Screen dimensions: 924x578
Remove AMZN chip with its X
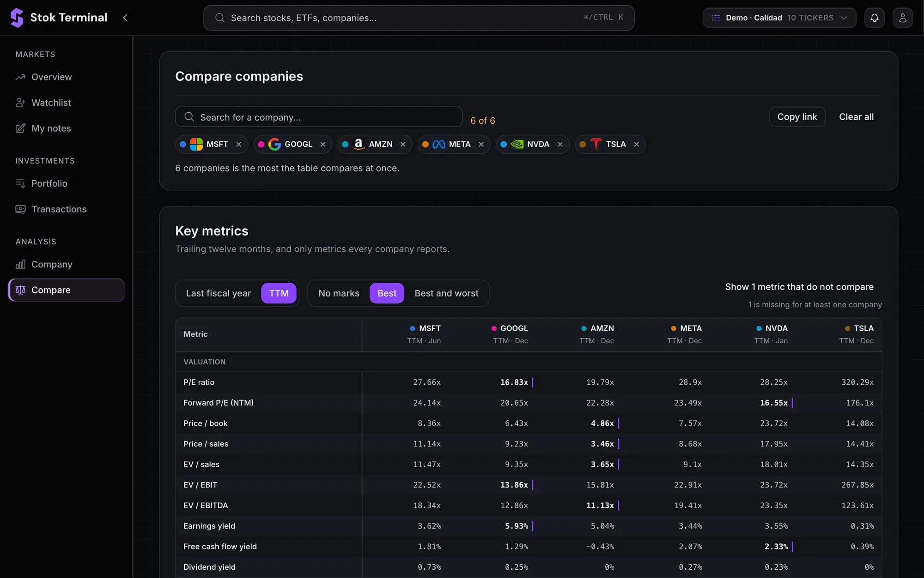pos(403,145)
